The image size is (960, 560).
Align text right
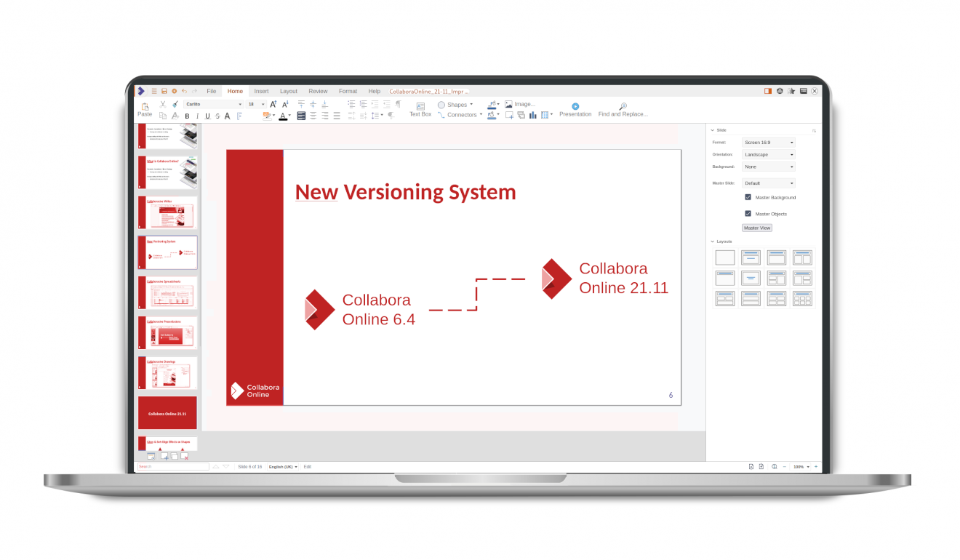[325, 116]
